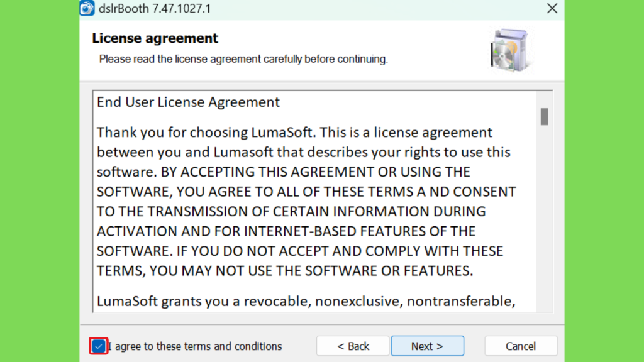Click the 'Please read the license agreement' subtitle
The width and height of the screenshot is (644, 362).
[243, 59]
